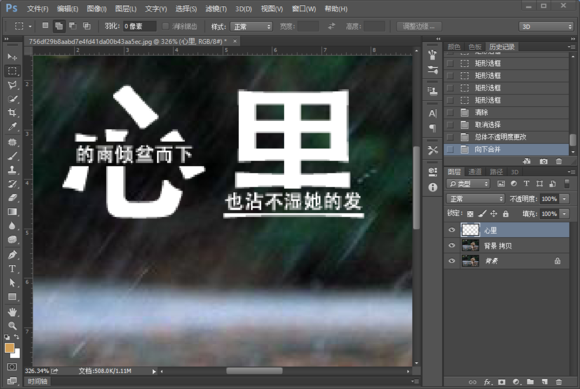Select the Eyedropper tool
Image resolution: width=580 pixels, height=389 pixels.
pyautogui.click(x=12, y=127)
